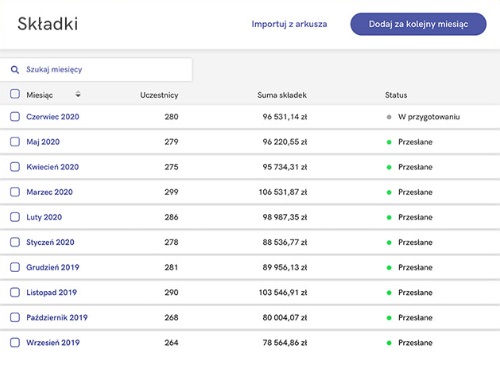Open the Listopad 2019 month link

[x=52, y=293]
